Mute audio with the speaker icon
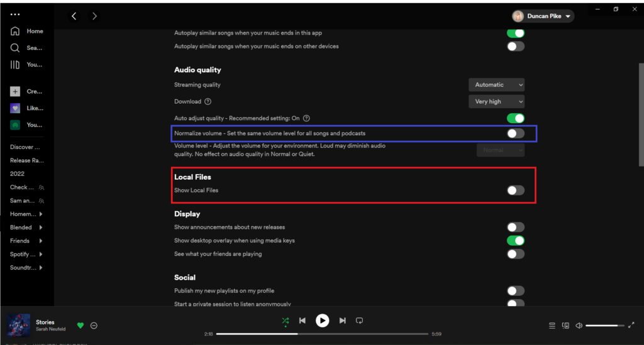The height and width of the screenshot is (345, 644). pyautogui.click(x=579, y=326)
